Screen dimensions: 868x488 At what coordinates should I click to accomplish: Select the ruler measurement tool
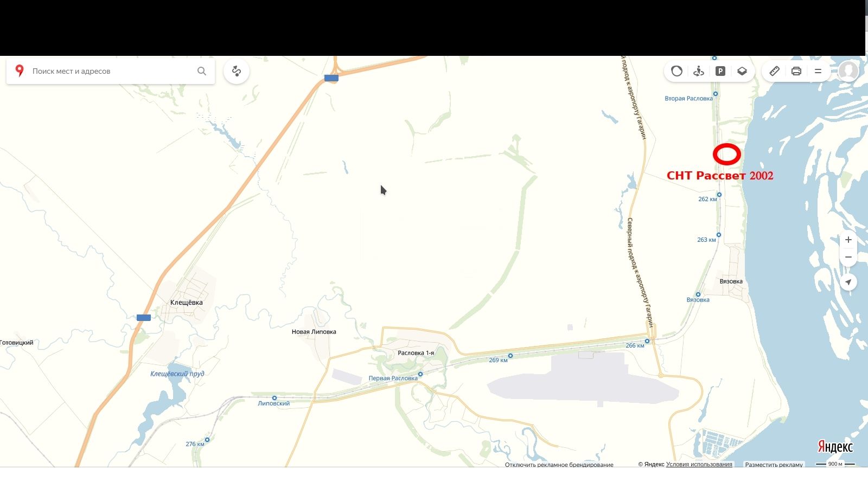coord(775,71)
